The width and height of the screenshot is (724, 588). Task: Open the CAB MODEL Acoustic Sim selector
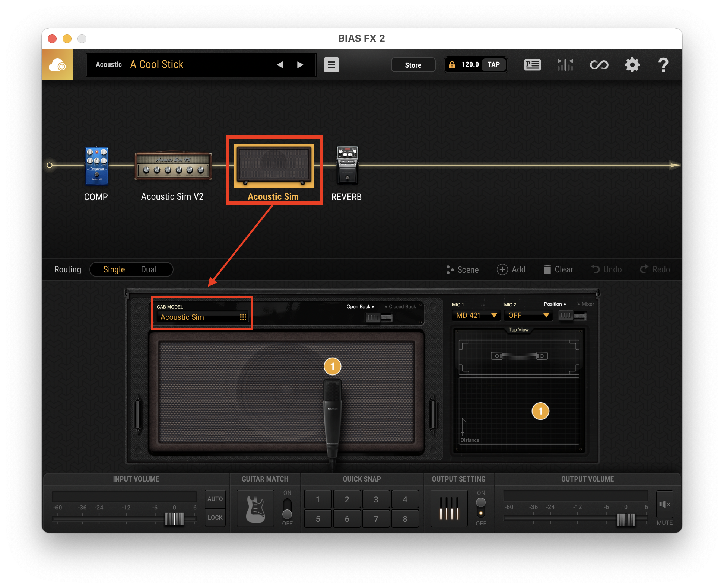click(202, 317)
